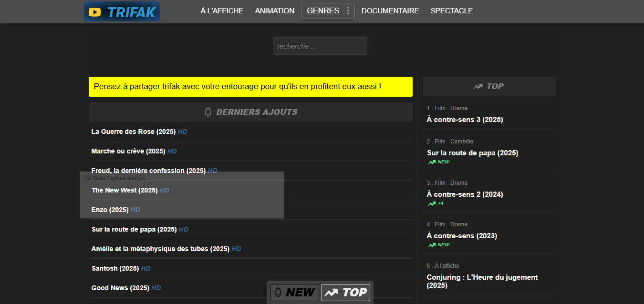Viewport: 644px width, 304px height.
Task: Open the Genres three-dot menu
Action: click(348, 11)
